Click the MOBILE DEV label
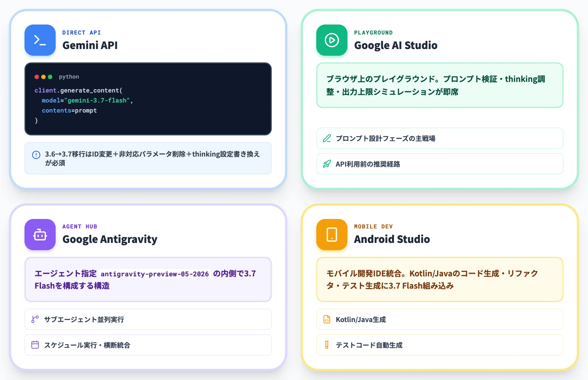This screenshot has width=588, height=380. (373, 226)
